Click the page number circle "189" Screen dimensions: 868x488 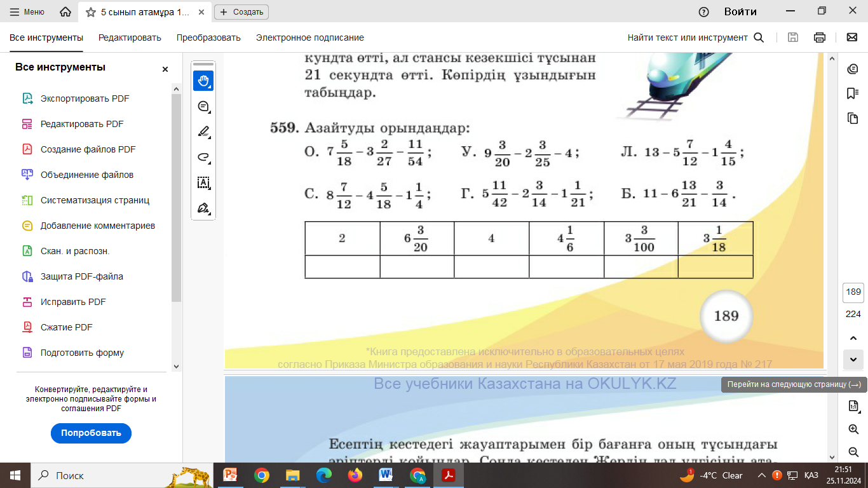(x=726, y=316)
